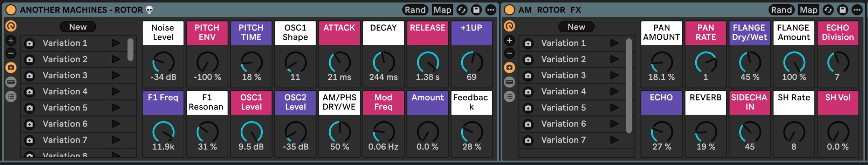
Task: Click Rand button in AM_ROTOR_FX rack
Action: click(x=781, y=10)
